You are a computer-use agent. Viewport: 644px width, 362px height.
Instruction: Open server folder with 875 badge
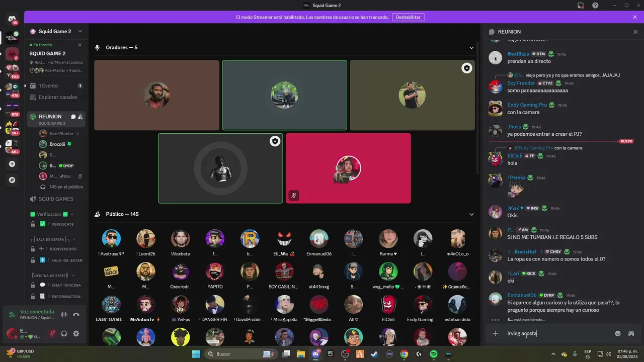(12, 109)
